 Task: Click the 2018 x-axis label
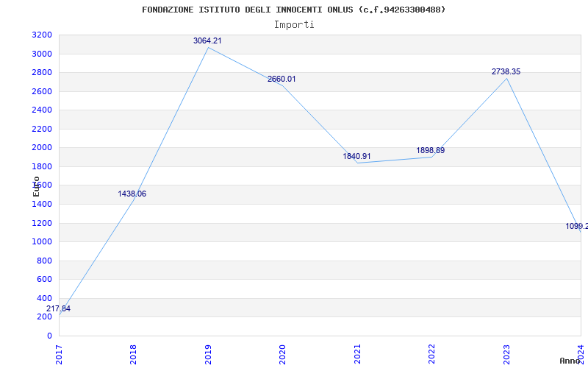(x=133, y=354)
